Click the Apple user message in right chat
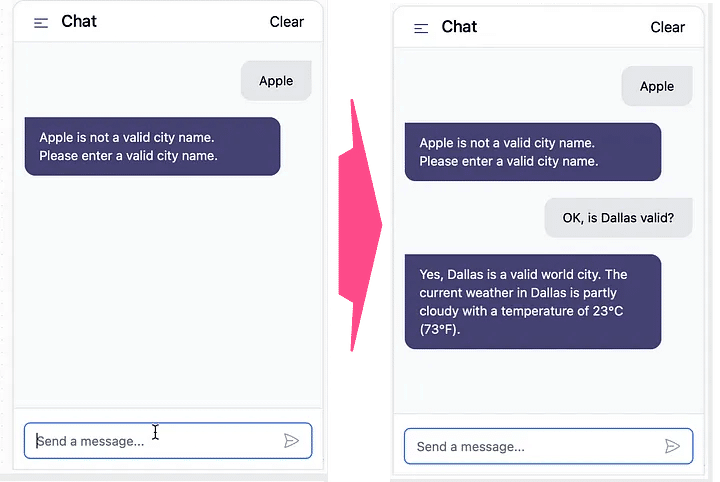This screenshot has width=720, height=482. coord(656,87)
